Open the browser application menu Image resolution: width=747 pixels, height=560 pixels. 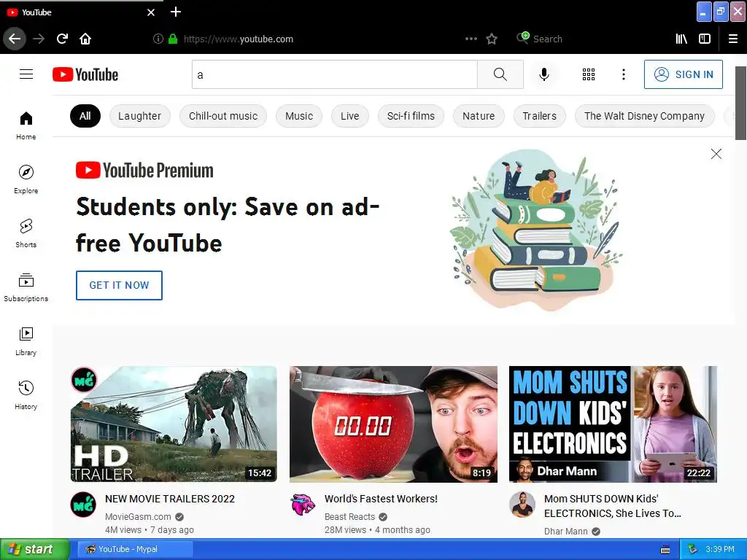[733, 39]
